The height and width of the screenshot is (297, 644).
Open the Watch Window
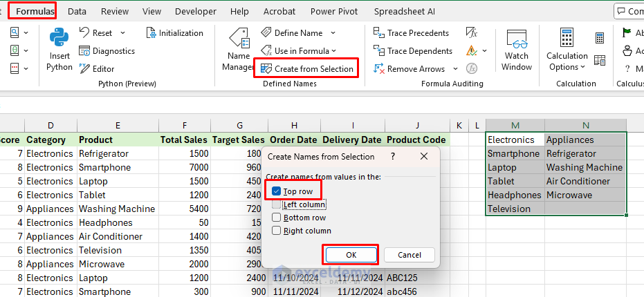[517, 50]
